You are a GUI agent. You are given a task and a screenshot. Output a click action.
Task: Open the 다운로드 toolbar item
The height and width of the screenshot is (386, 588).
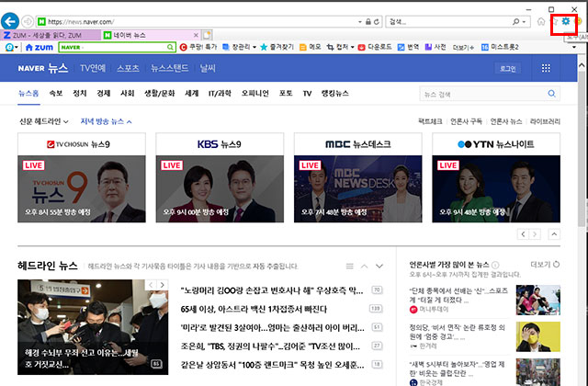pos(375,47)
